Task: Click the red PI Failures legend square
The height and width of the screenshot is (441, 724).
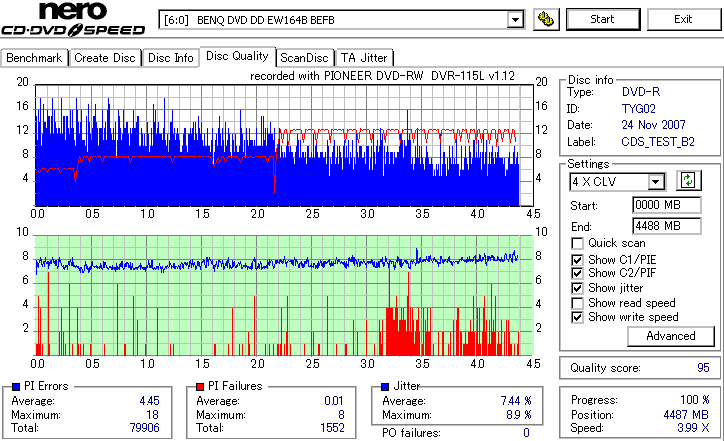Action: click(x=199, y=387)
